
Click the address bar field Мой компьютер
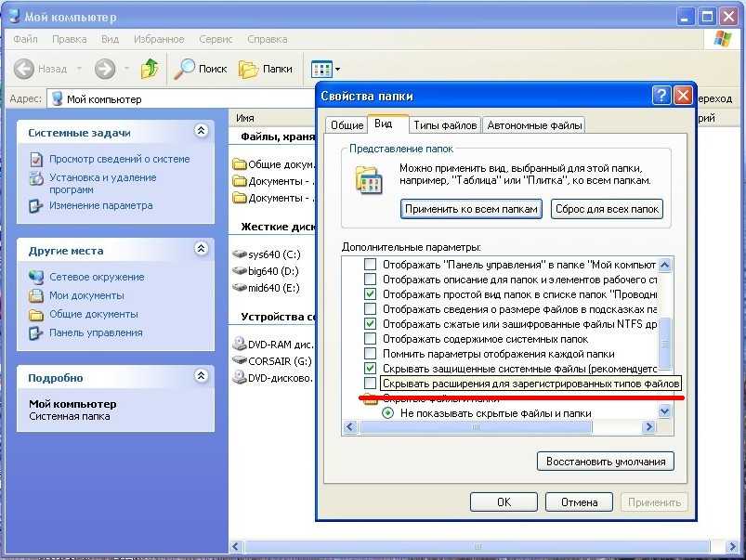(181, 99)
